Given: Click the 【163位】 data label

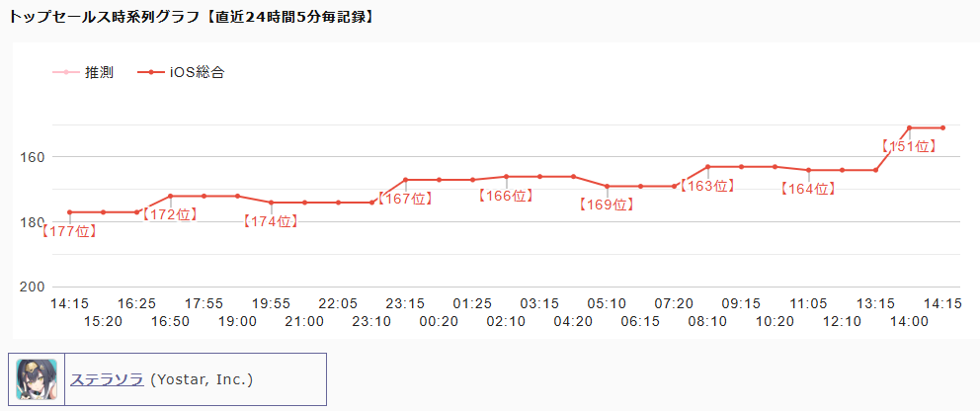Looking at the screenshot, I should [x=707, y=186].
